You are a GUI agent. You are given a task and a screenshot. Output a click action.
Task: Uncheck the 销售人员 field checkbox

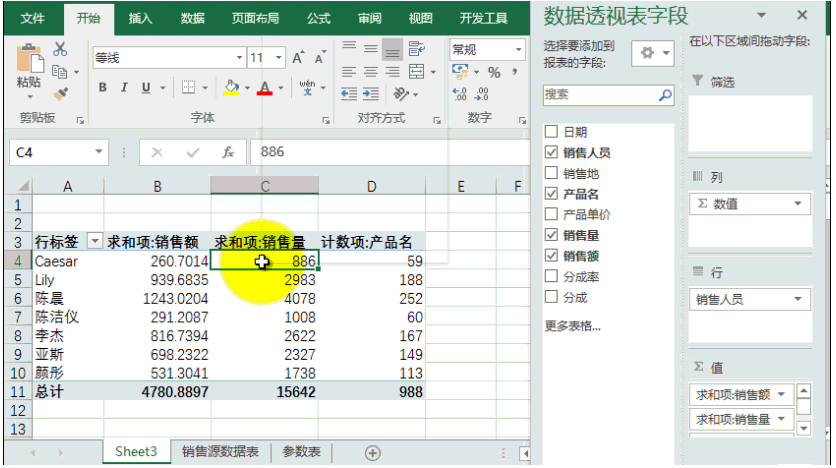551,152
